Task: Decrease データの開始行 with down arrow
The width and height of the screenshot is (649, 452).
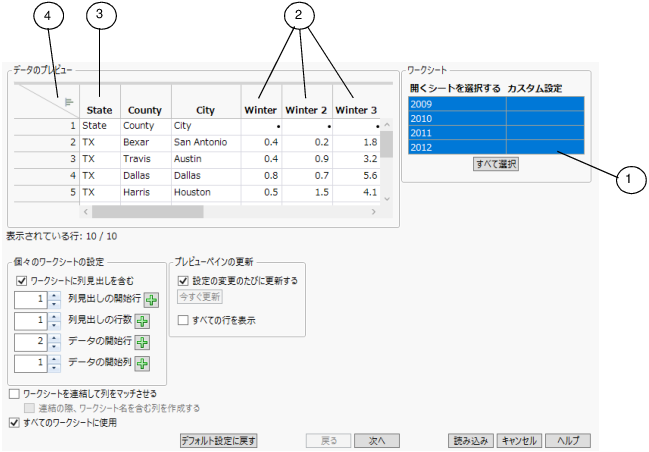Action: click(x=54, y=347)
